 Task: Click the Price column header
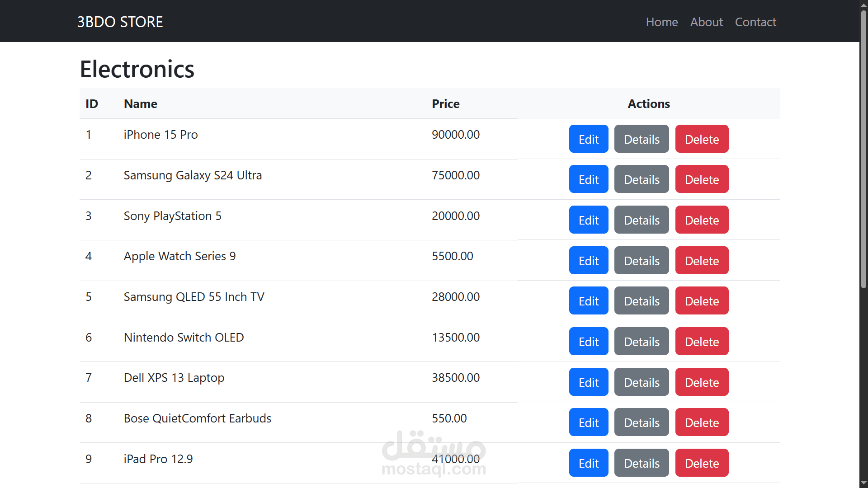pos(445,103)
